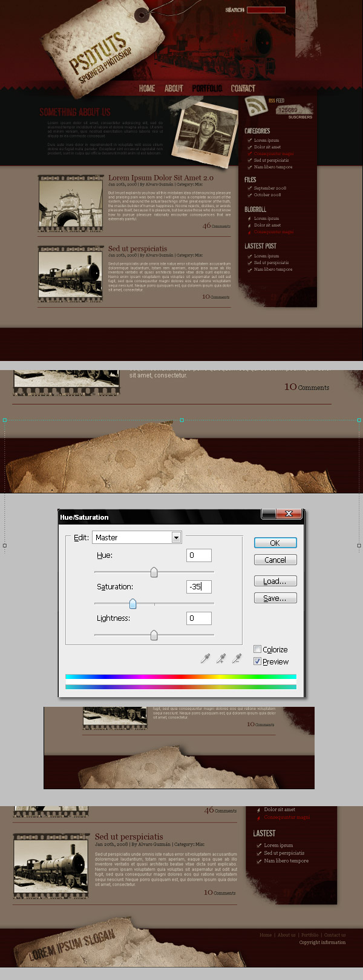Click the Lightness slider handle
The image size is (363, 980).
[x=154, y=635]
